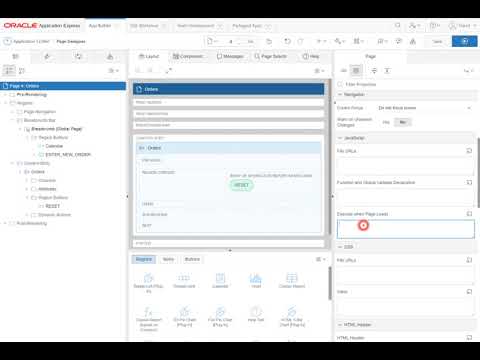Select the RESET button tree node
480x360 pixels.
53,206
